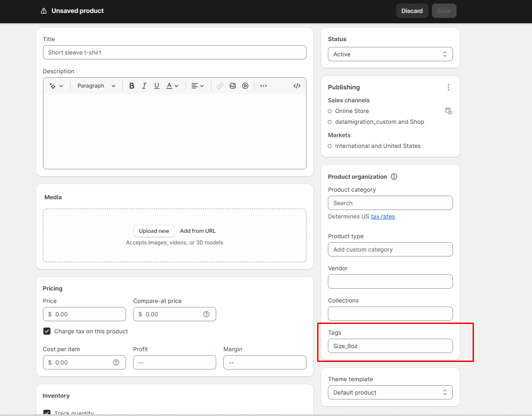The width and height of the screenshot is (532, 416).
Task: Click the Product type field
Action: tap(390, 249)
